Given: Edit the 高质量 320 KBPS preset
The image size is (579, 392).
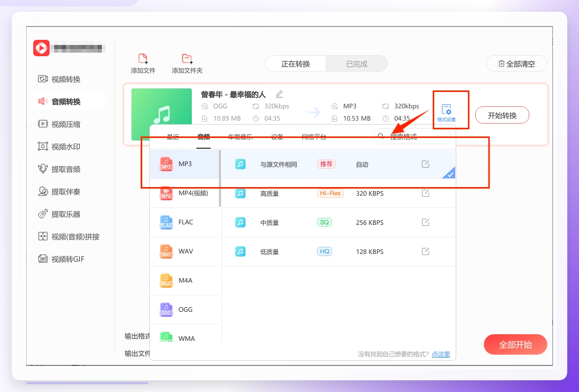Looking at the screenshot, I should (426, 193).
